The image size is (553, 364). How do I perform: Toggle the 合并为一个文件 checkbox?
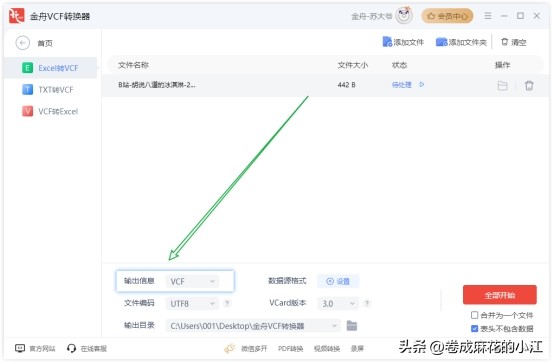[474, 315]
